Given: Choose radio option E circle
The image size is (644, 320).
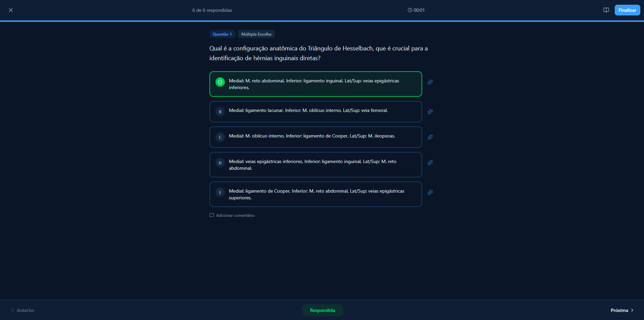Looking at the screenshot, I should click(220, 192).
